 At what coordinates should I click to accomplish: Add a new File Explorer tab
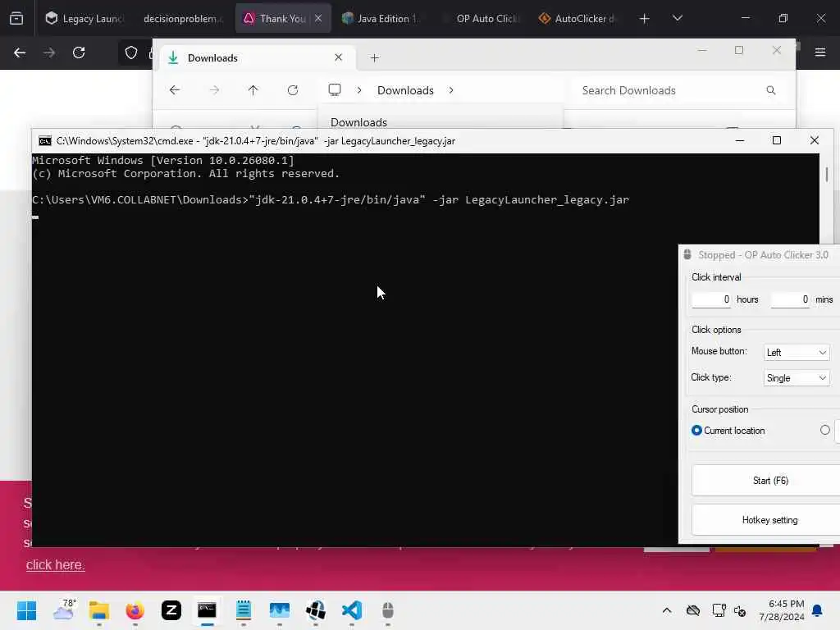[x=374, y=58]
